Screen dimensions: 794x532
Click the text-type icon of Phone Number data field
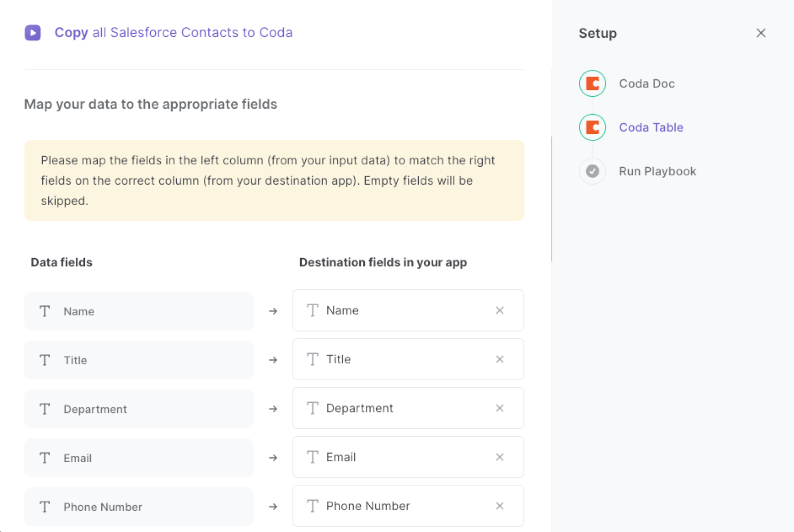point(45,507)
